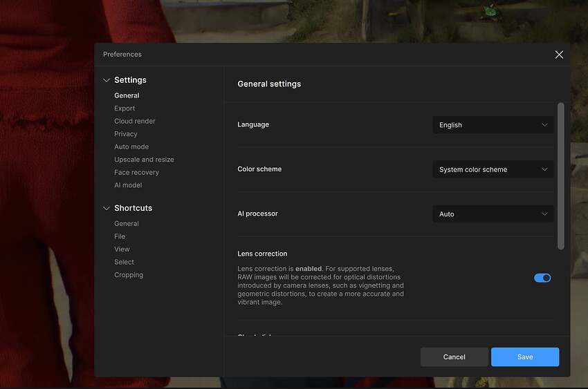Select Auto mode in the sidebar
This screenshot has width=588, height=389.
coord(131,146)
